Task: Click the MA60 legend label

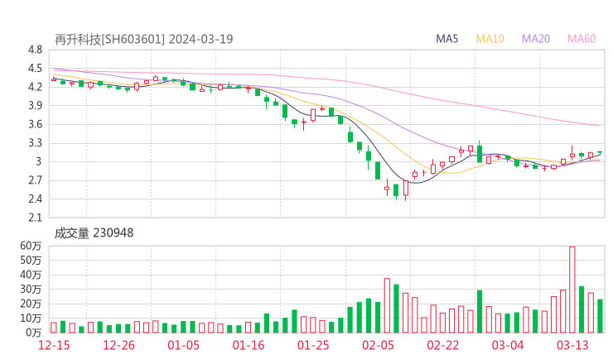Action: pos(582,39)
